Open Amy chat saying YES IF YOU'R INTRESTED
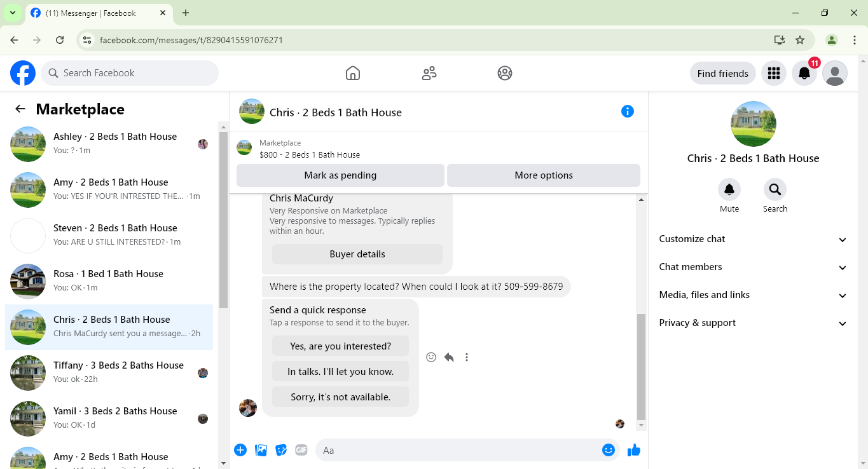The width and height of the screenshot is (868, 469). click(109, 190)
